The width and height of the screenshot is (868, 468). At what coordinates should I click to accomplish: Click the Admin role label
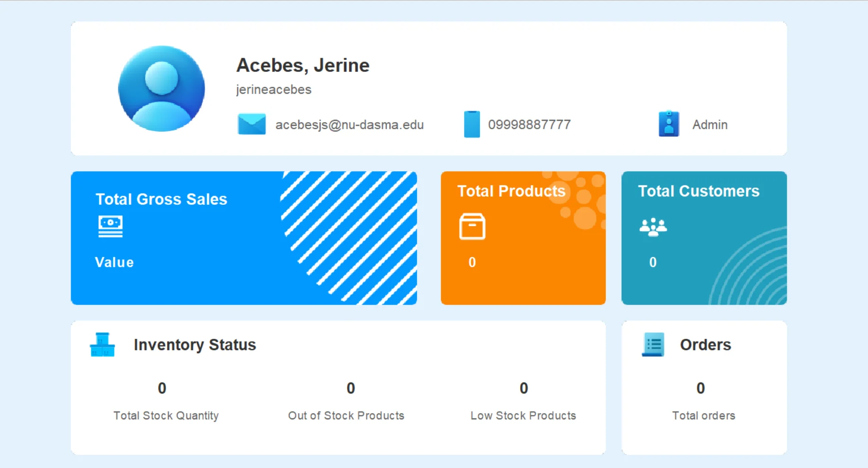tap(710, 125)
